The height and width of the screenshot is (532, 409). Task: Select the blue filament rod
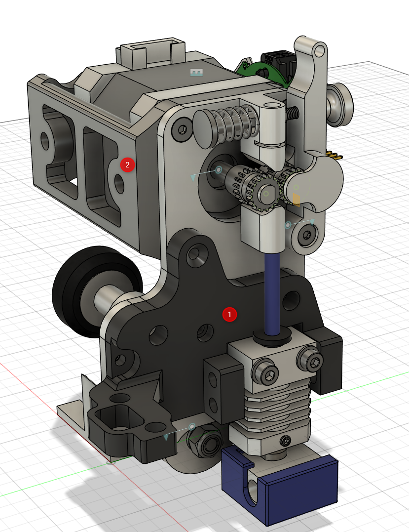tap(272, 294)
